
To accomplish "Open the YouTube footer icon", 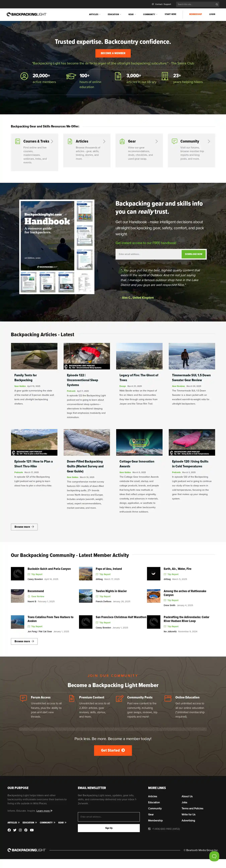I will click(x=32, y=830).
